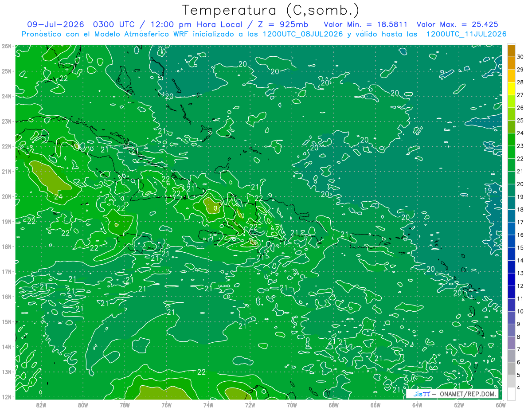The height and width of the screenshot is (411, 532).
Task: Click the 'Temperatura (C,somb.)' map title
Action: click(x=271, y=10)
